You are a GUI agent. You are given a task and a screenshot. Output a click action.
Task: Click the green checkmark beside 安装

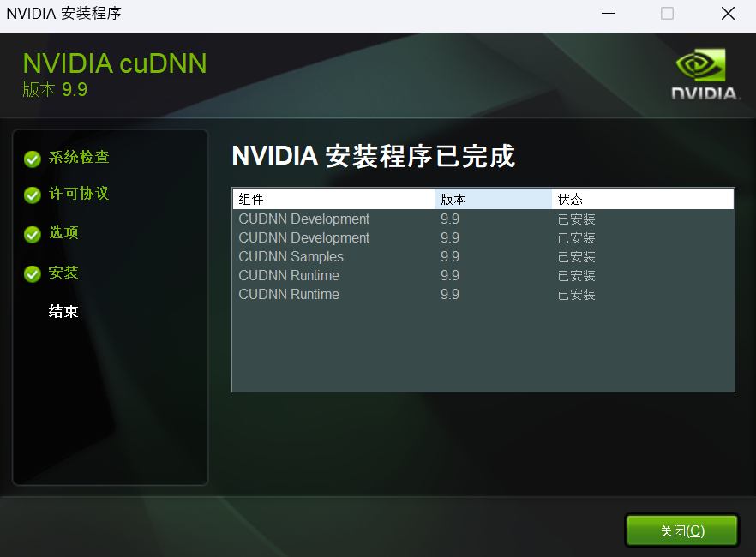tap(33, 273)
